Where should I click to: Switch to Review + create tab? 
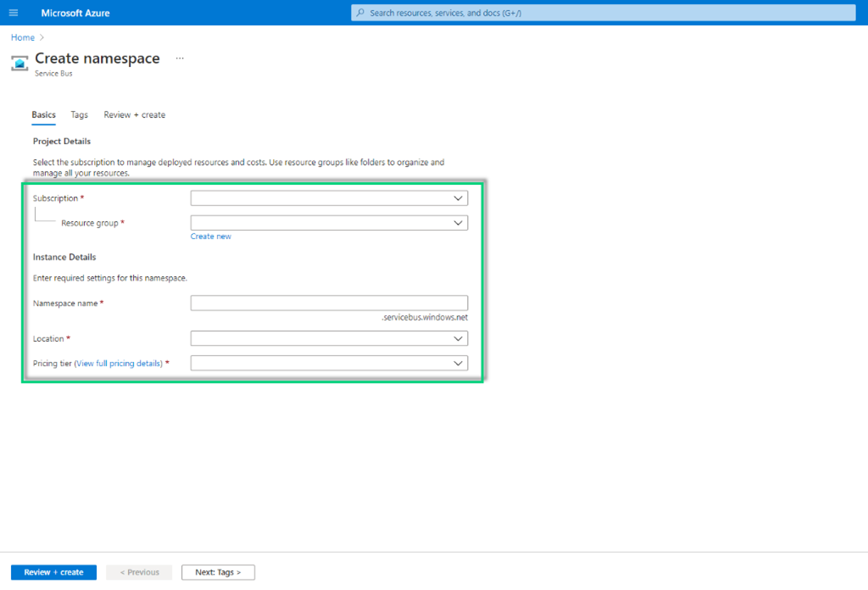pos(135,114)
